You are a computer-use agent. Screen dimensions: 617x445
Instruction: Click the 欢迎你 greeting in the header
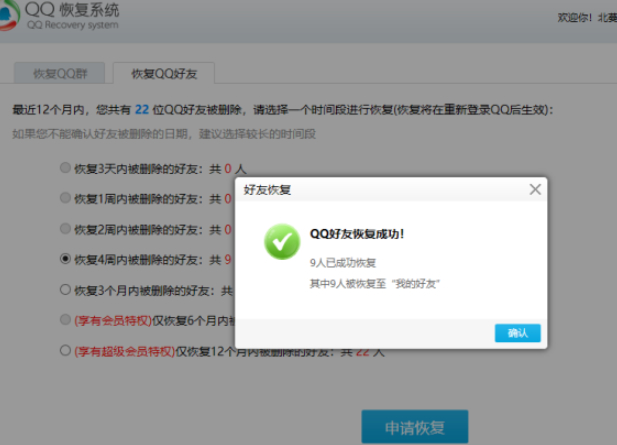point(575,18)
